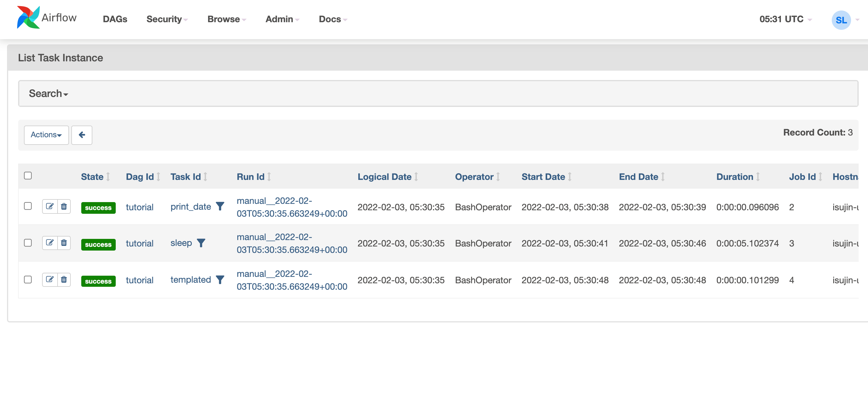Screen dimensions: 868x396
Task: Click the Record Count: 3 label
Action: [818, 132]
